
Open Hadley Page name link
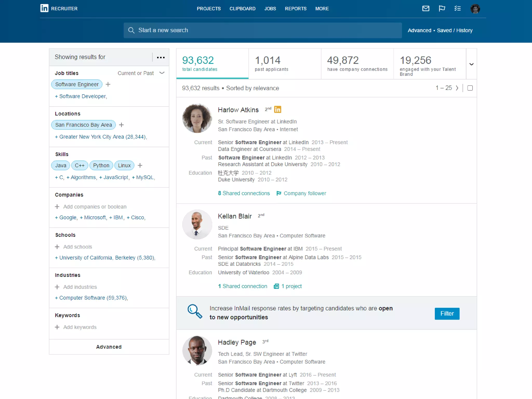(237, 342)
